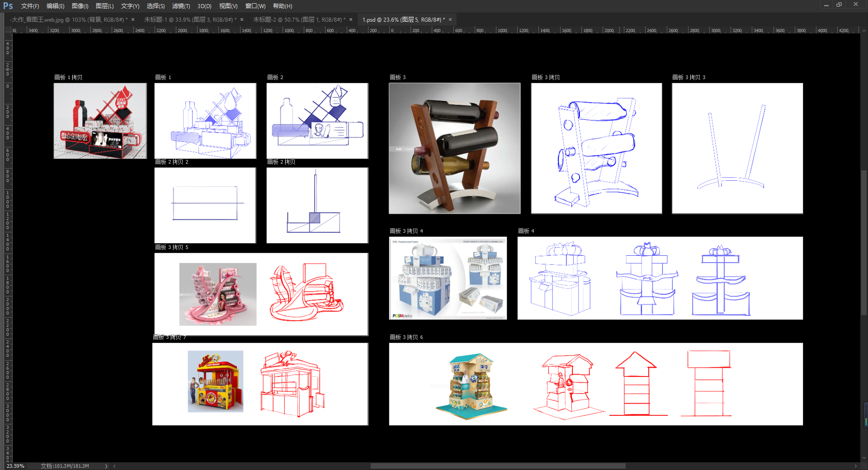The image size is (868, 470).
Task: Switch to the 大作_看图王.web.jpg document tab
Action: coord(69,19)
